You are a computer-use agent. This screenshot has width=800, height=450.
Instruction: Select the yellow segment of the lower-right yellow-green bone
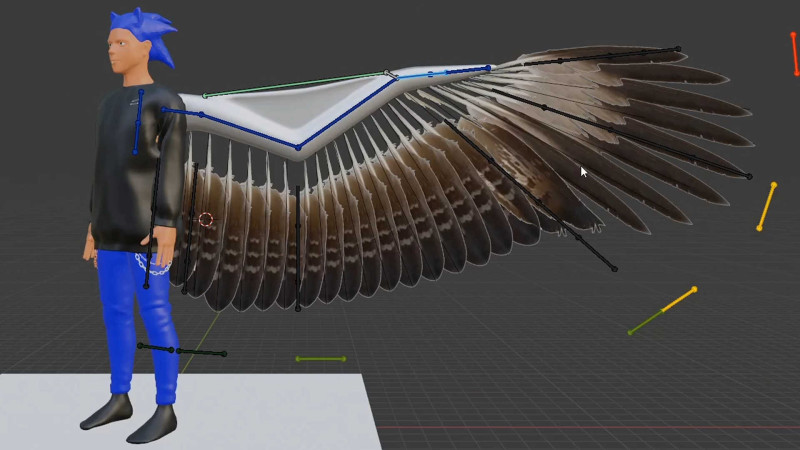[x=679, y=299]
